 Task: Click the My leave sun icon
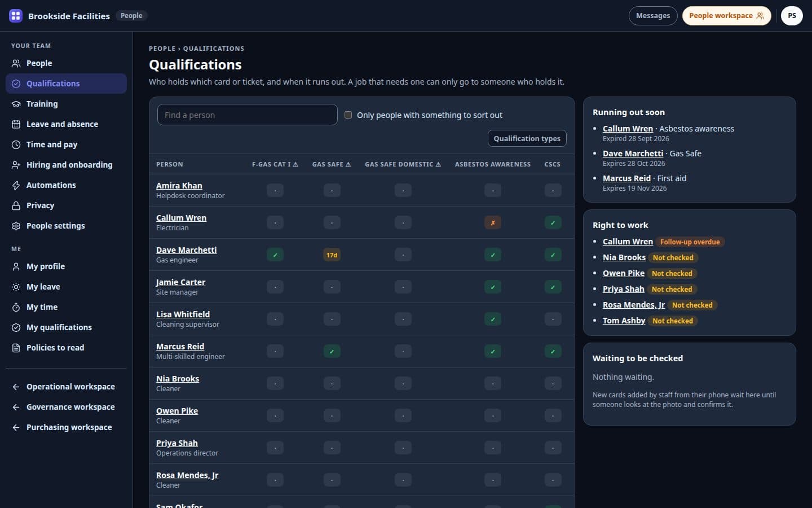click(x=16, y=287)
